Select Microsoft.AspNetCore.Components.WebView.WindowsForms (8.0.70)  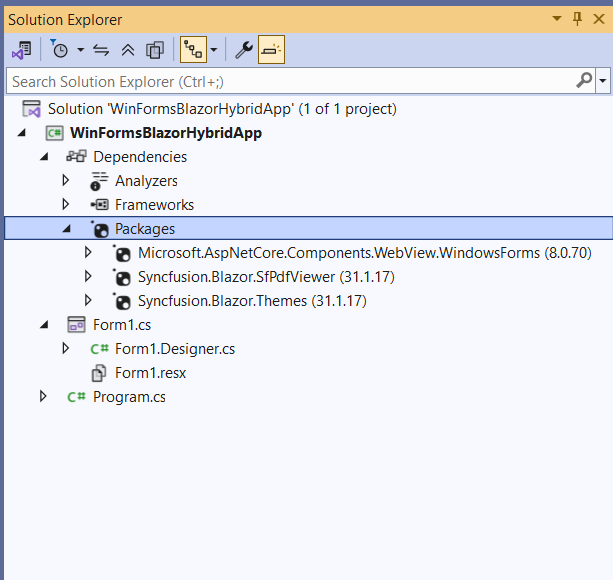click(365, 253)
